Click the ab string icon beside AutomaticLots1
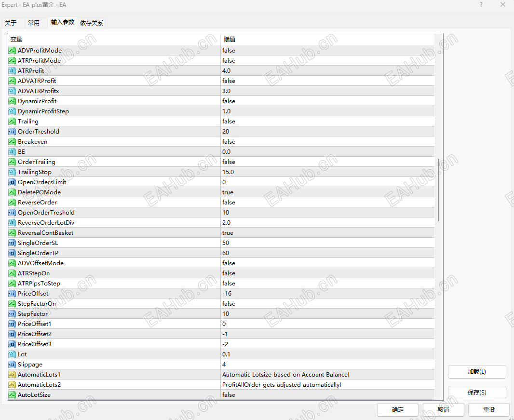 [12, 374]
